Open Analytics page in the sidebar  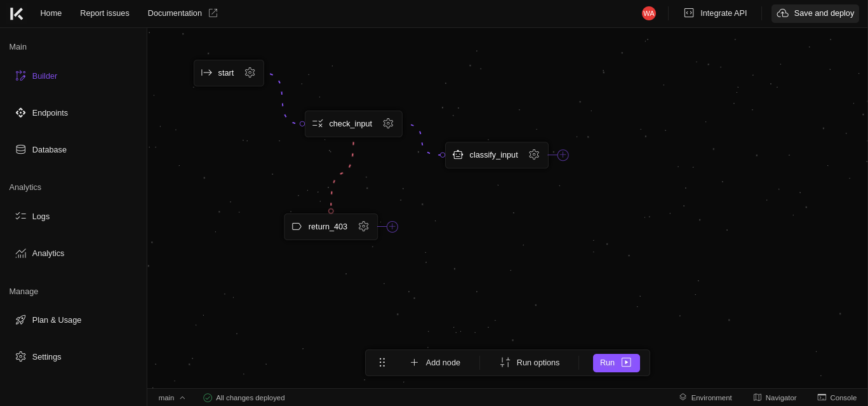pyautogui.click(x=48, y=254)
